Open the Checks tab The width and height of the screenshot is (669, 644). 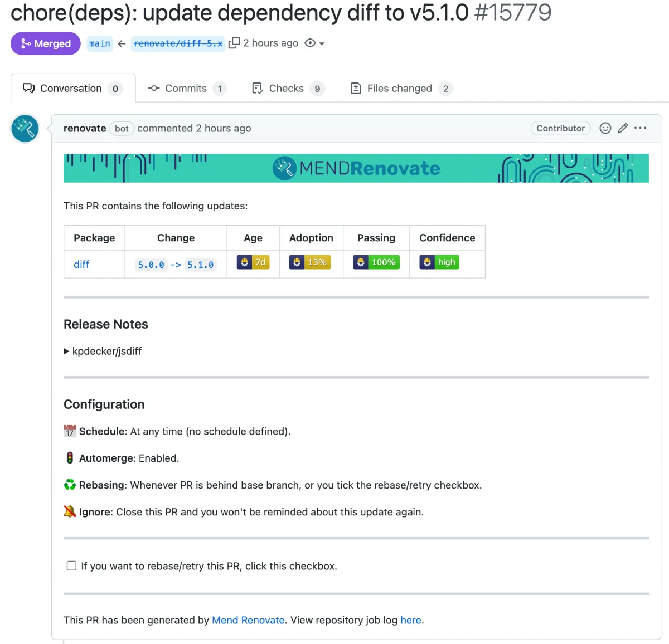click(x=286, y=88)
